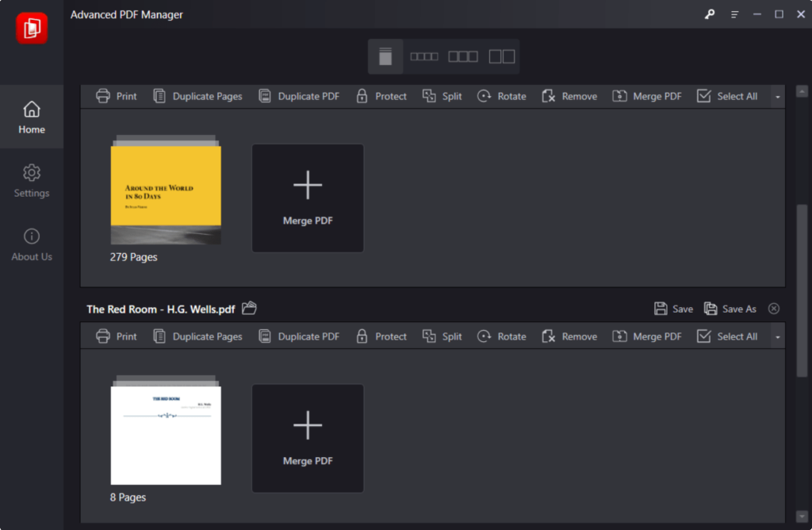812x530 pixels.
Task: Click the Merge PDF tile beside the 8 Pages thumbnail
Action: [308, 438]
